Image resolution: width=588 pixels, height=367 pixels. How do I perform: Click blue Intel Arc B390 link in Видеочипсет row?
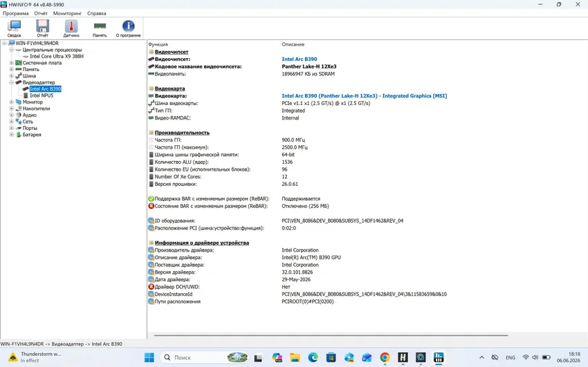click(300, 59)
